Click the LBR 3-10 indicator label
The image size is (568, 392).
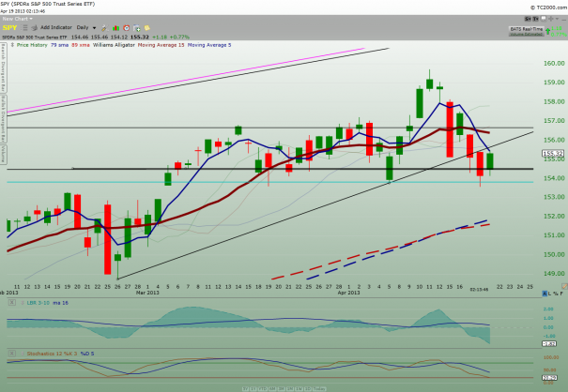(38, 303)
